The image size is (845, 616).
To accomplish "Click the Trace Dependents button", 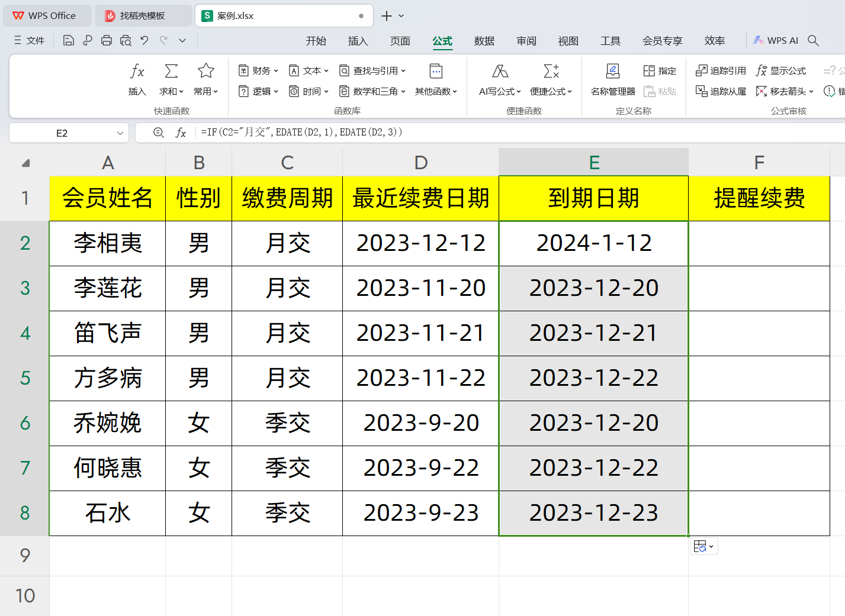I will tap(721, 91).
